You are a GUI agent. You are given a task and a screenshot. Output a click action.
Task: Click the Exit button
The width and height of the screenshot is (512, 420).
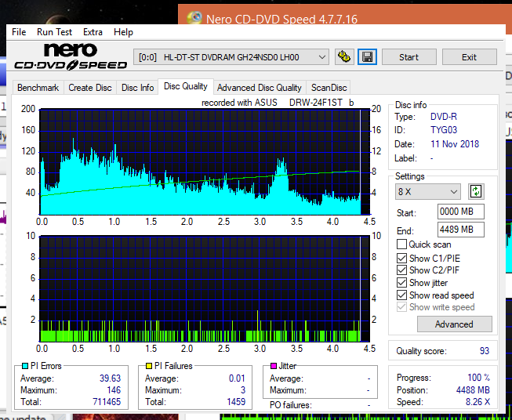coord(469,57)
